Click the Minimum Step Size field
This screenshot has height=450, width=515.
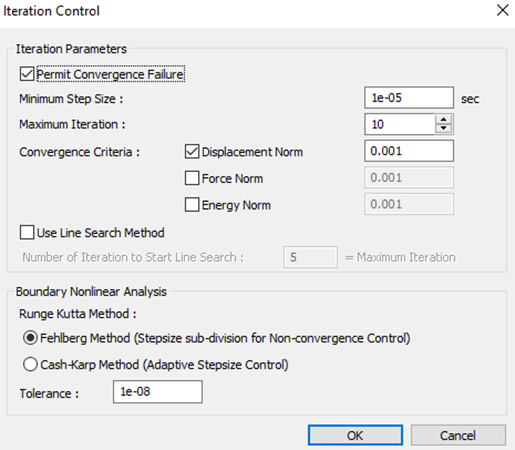pos(409,98)
